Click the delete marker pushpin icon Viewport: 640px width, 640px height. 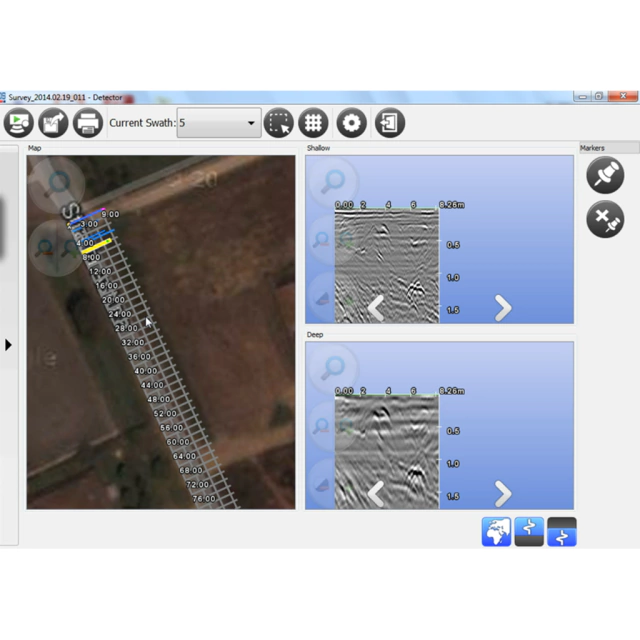coord(605,219)
